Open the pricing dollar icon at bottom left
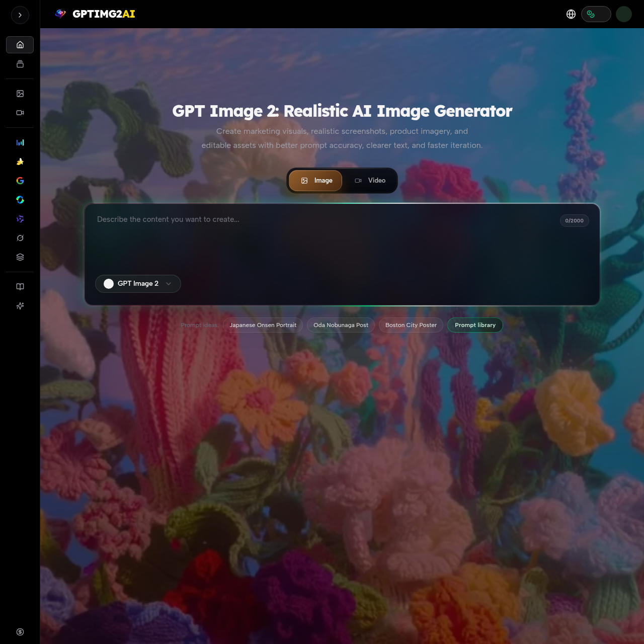 (20, 631)
